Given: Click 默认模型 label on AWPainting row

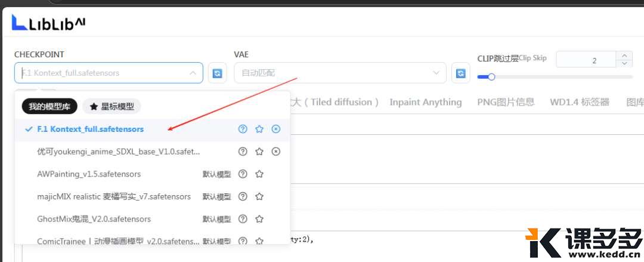Looking at the screenshot, I should click(217, 174).
